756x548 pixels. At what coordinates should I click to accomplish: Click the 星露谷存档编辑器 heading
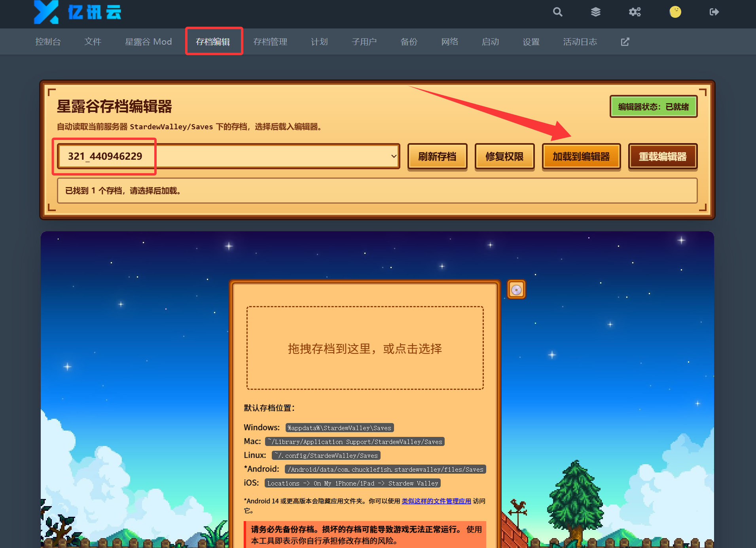click(114, 107)
